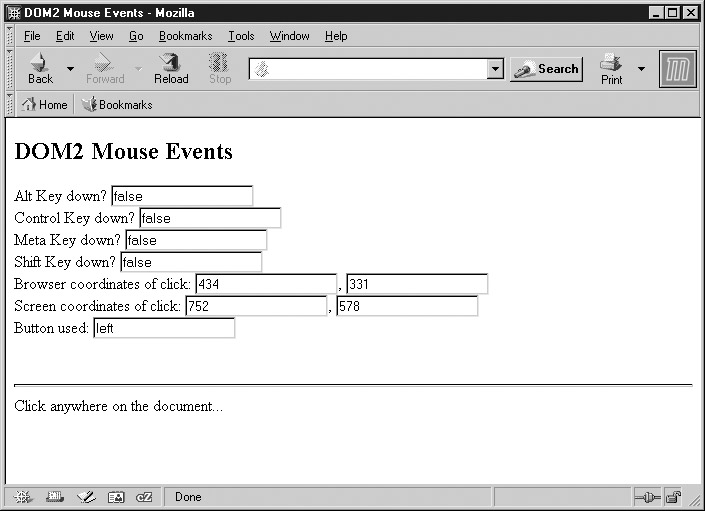
Task: Launch Composer from the status bar
Action: pyautogui.click(x=85, y=497)
